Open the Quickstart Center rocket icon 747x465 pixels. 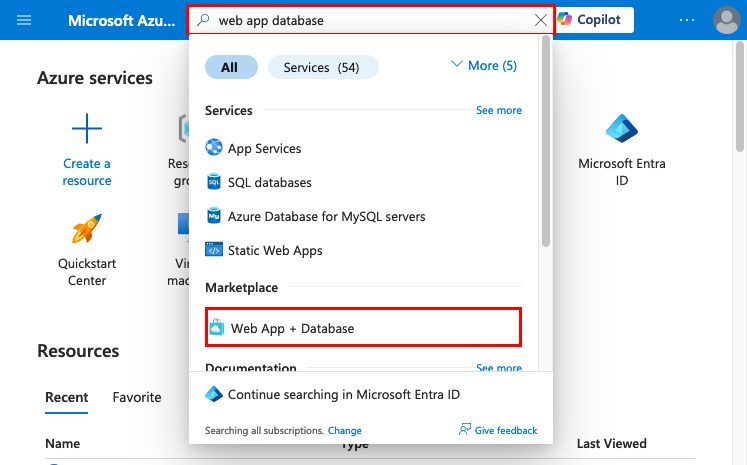[x=87, y=228]
